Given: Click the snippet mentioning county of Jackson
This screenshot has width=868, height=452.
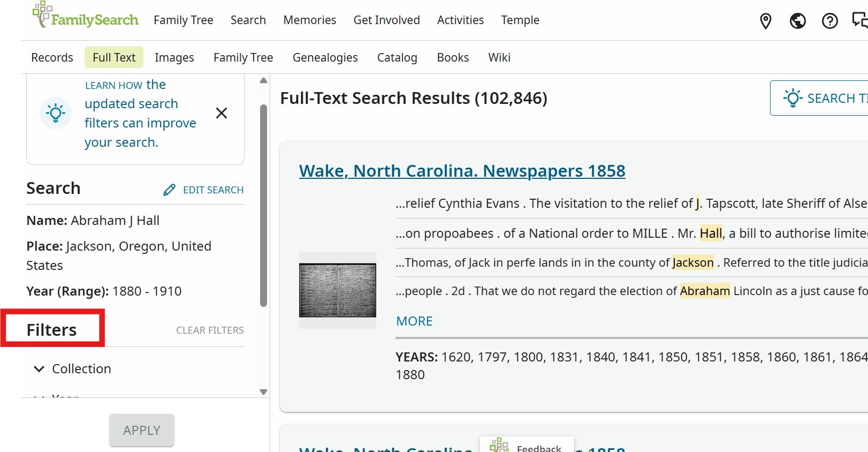Looking at the screenshot, I should point(631,262).
